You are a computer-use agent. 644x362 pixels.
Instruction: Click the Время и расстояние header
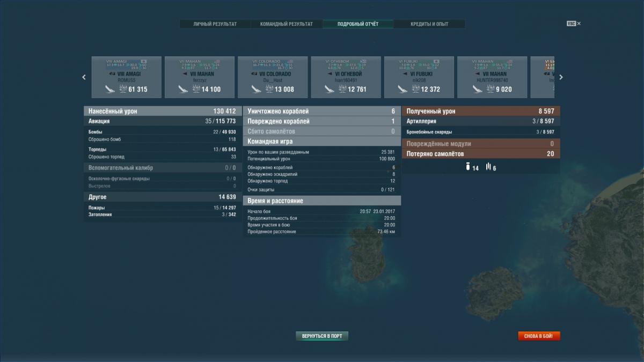(x=322, y=201)
